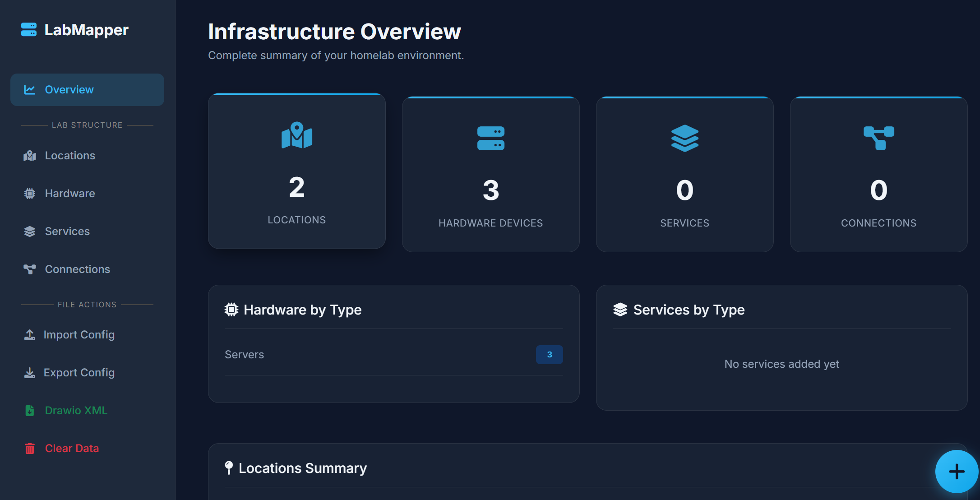Click the Locations Summary pin icon
Screen dimensions: 980x500
229,468
